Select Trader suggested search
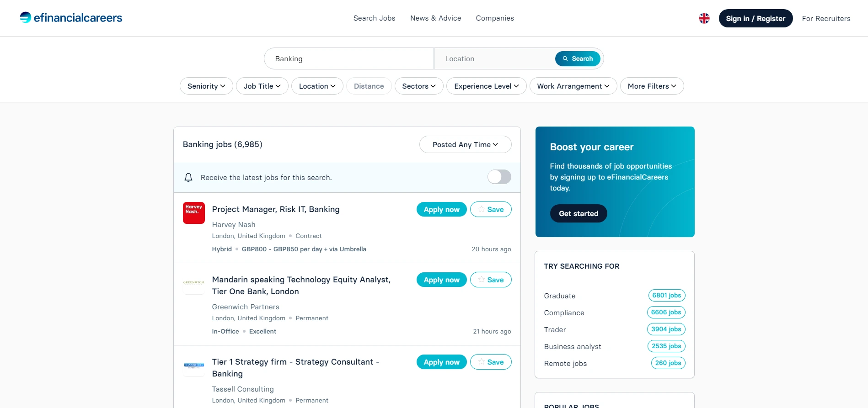The height and width of the screenshot is (408, 868). 555,330
